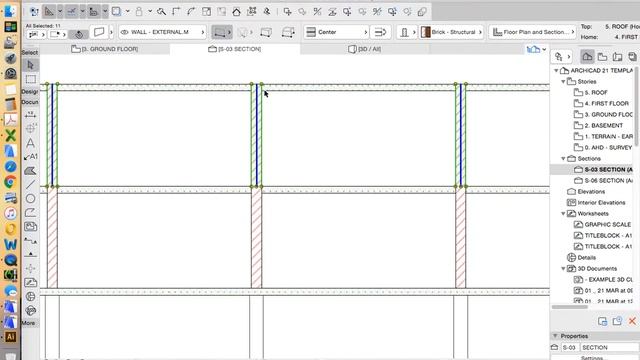Expand the More tools section in toolbox
This screenshot has height=360, width=640.
pyautogui.click(x=28, y=323)
